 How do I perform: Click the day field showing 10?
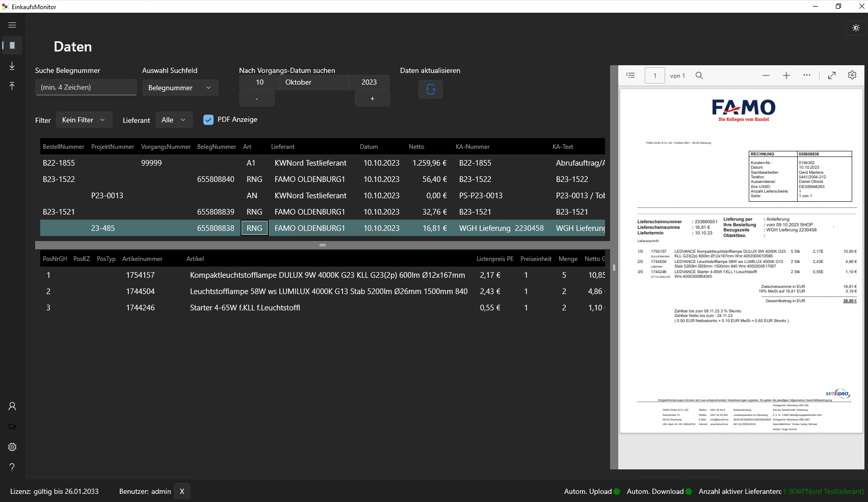[259, 82]
